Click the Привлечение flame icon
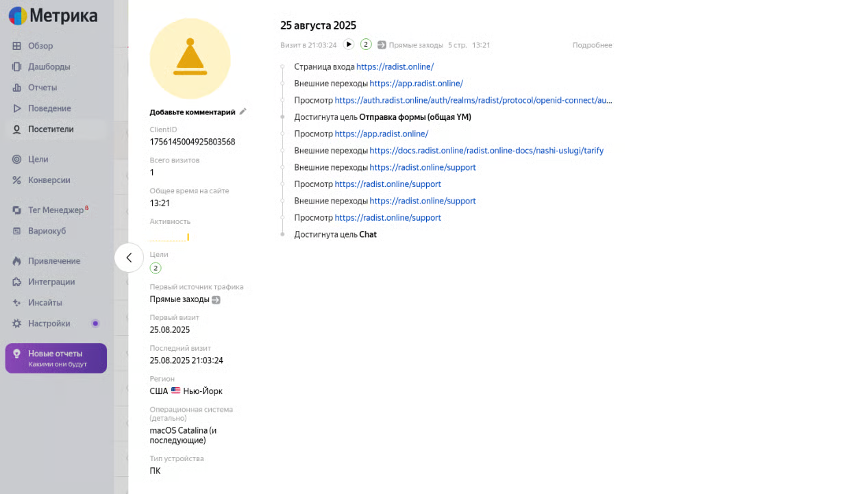This screenshot has height=494, width=868. tap(17, 261)
